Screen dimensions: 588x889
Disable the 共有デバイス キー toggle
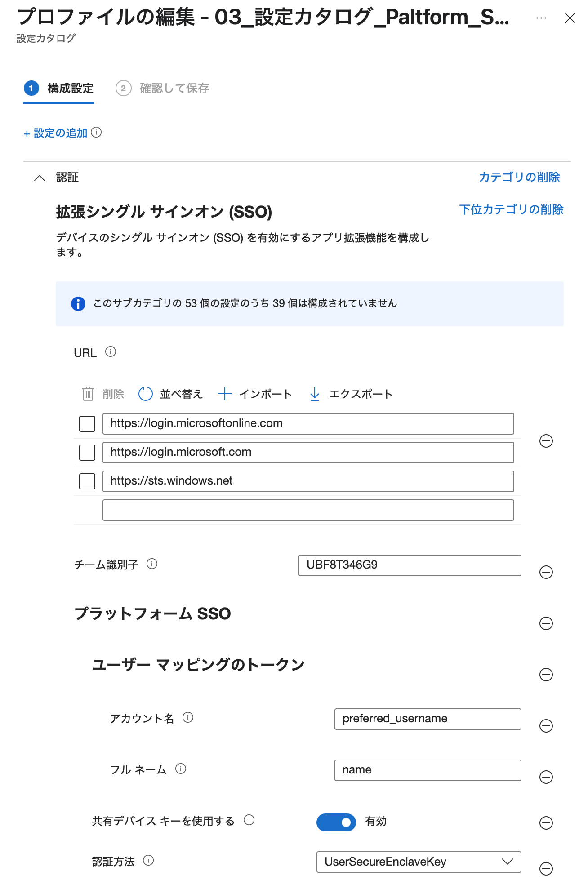click(x=336, y=822)
